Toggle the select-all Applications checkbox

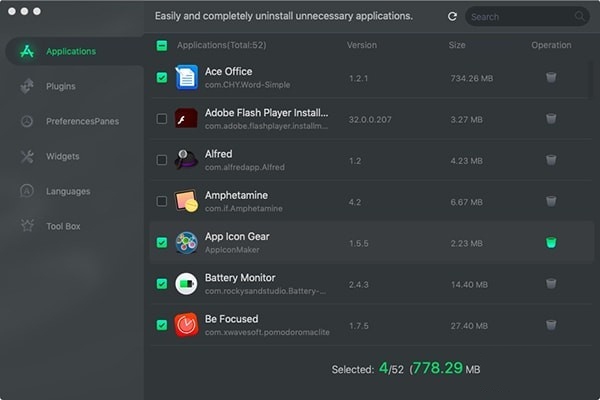(162, 45)
